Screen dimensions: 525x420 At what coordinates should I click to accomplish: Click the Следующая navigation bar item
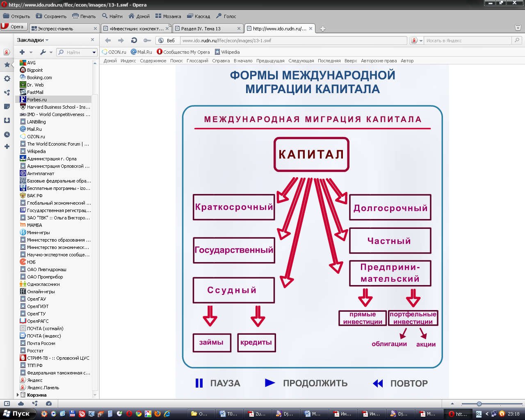(301, 61)
